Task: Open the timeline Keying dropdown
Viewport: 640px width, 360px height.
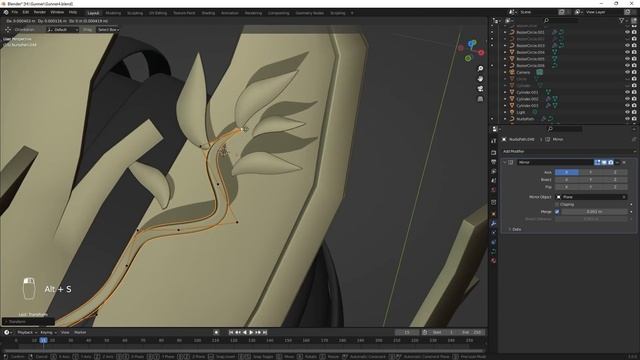Action: coord(48,333)
